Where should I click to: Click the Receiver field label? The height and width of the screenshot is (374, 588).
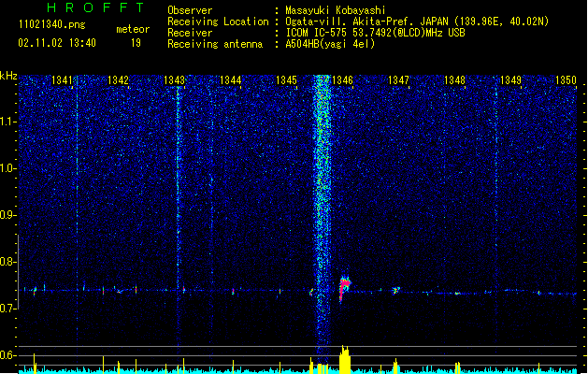(190, 33)
